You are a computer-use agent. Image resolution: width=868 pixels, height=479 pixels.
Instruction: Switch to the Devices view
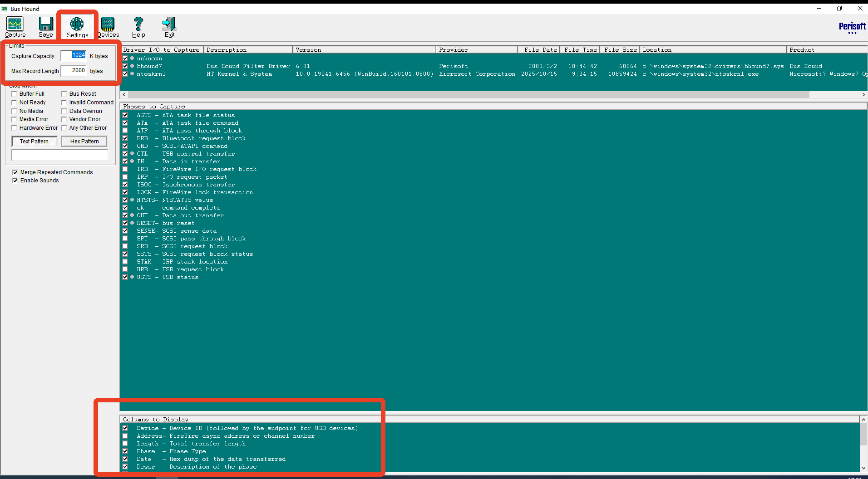108,27
